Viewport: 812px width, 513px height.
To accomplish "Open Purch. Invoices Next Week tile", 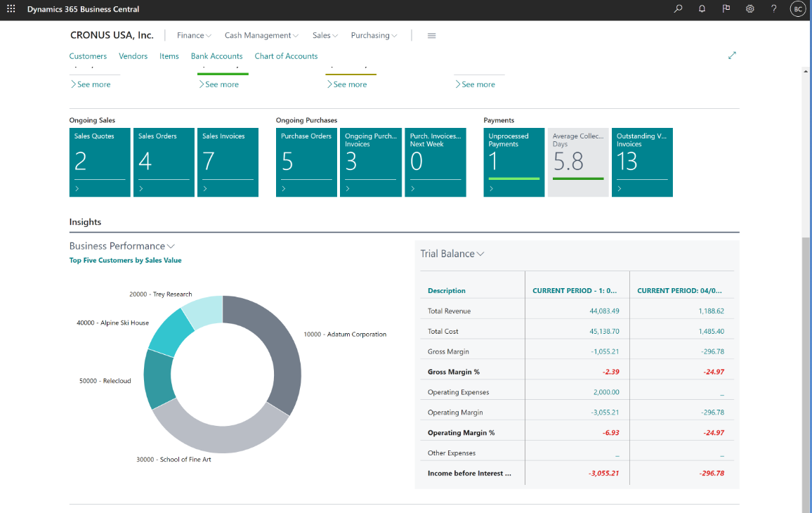I will click(436, 162).
